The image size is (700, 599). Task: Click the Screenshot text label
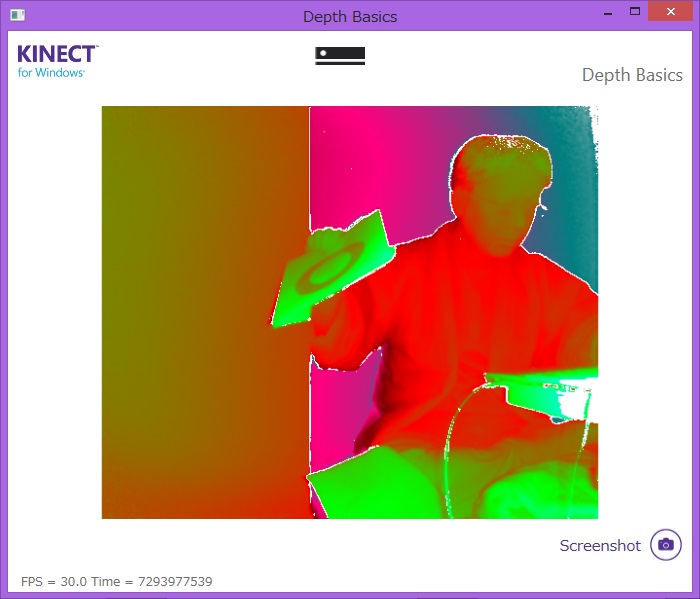click(x=600, y=545)
